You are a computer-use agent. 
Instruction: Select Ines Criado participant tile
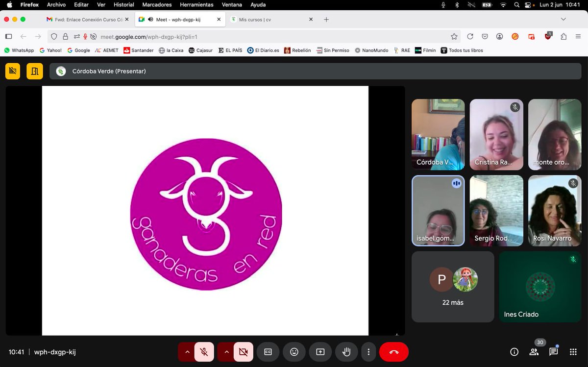pos(540,287)
